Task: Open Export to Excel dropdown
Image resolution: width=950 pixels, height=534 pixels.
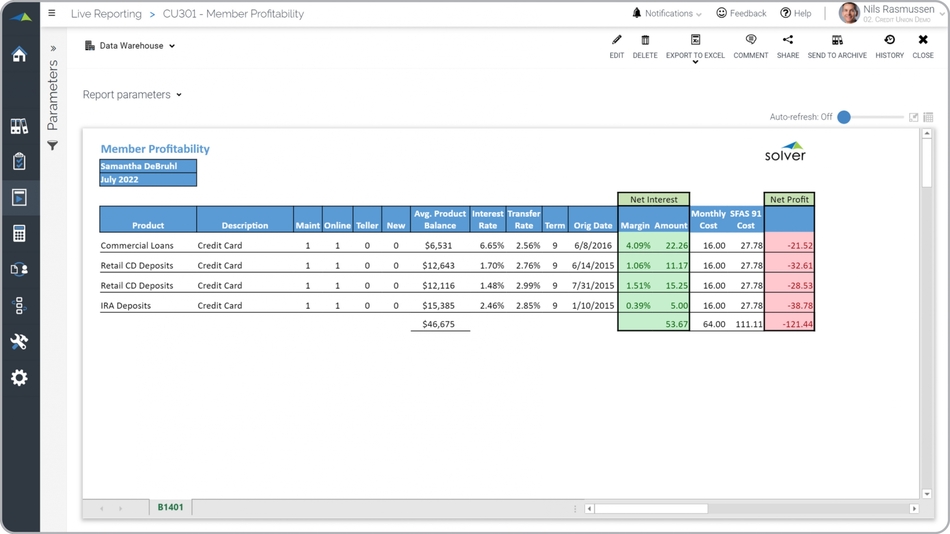Action: [695, 48]
